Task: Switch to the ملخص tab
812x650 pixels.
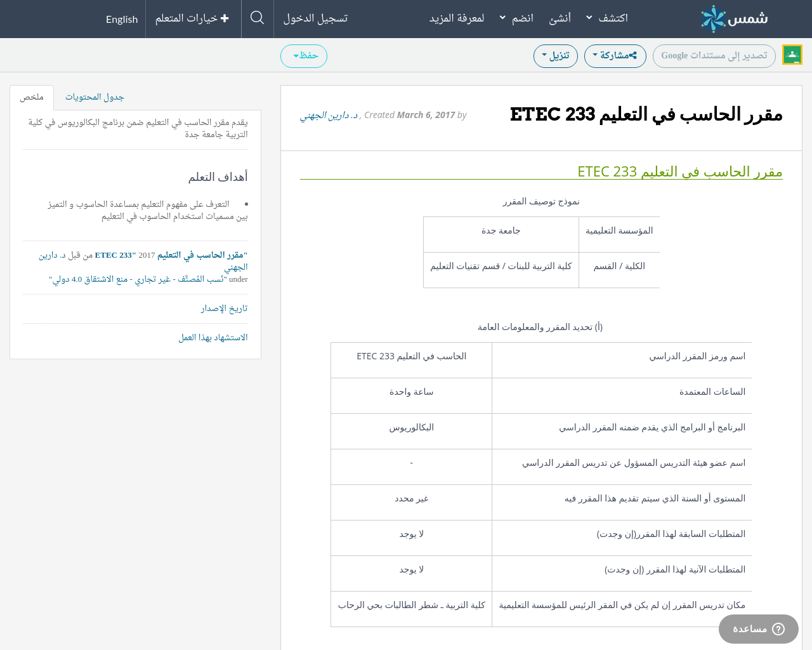Action: [32, 97]
